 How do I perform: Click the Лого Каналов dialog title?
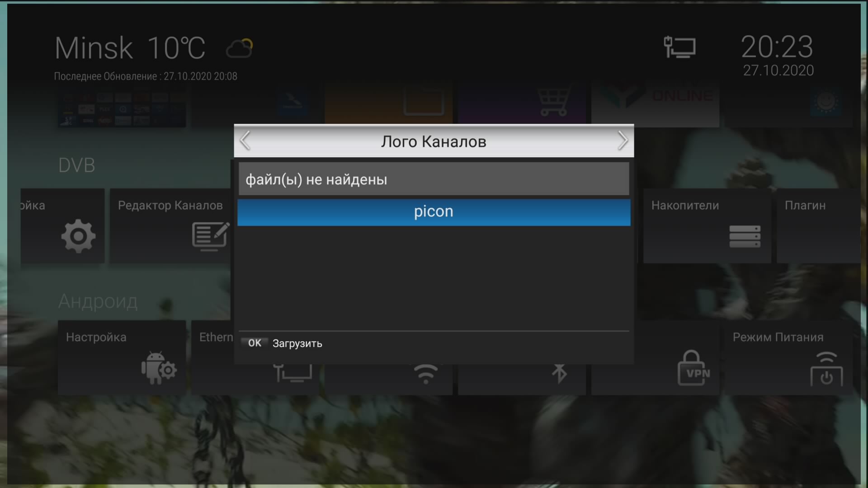tap(434, 141)
